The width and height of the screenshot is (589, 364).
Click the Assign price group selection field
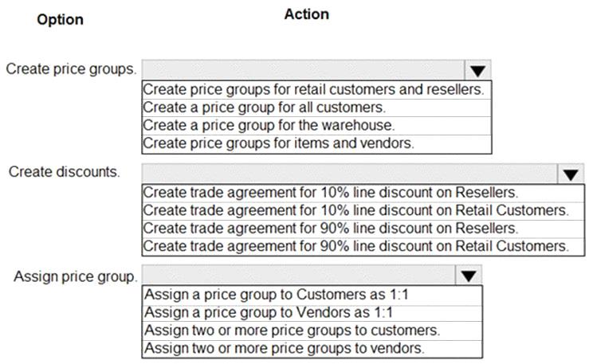pos(299,275)
